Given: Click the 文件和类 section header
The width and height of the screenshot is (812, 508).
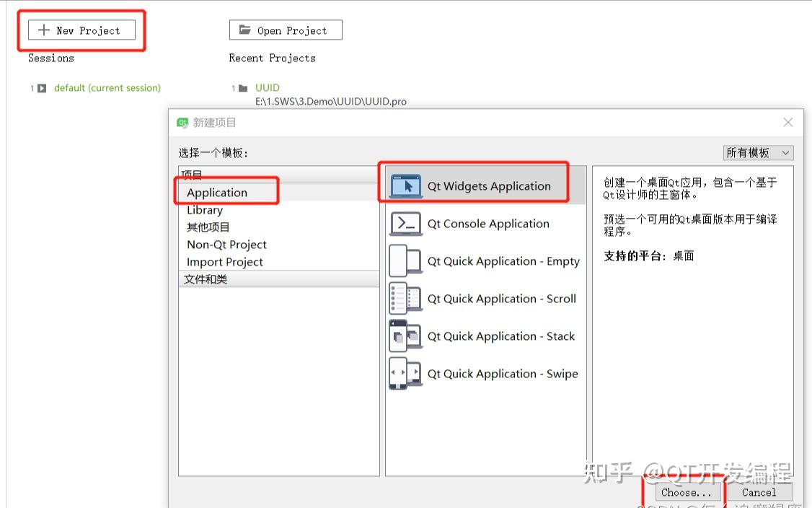Looking at the screenshot, I should [x=278, y=279].
